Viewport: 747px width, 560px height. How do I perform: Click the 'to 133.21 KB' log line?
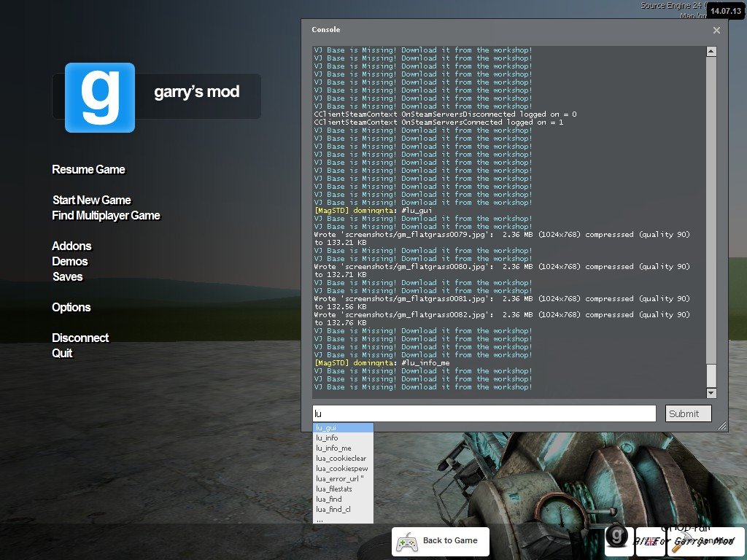point(340,243)
